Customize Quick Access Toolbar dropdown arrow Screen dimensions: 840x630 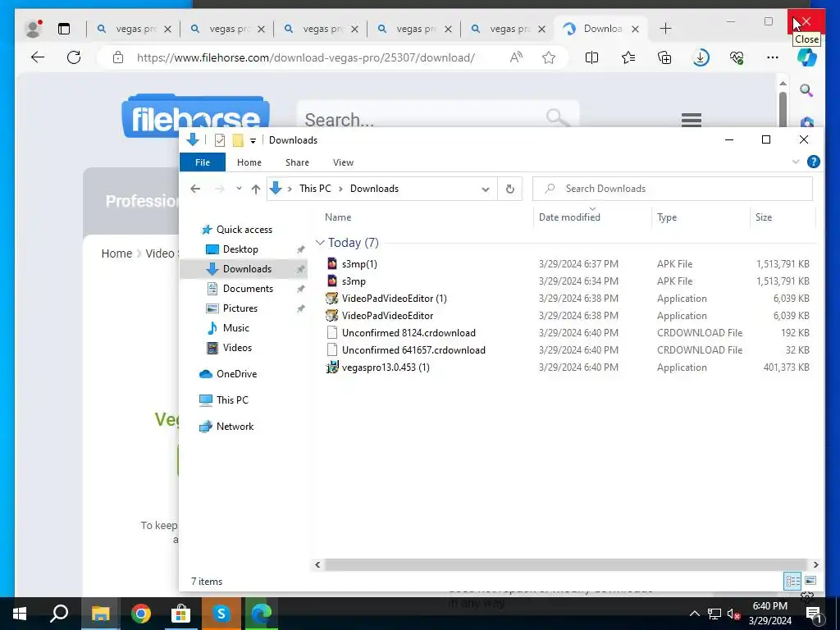click(x=253, y=141)
